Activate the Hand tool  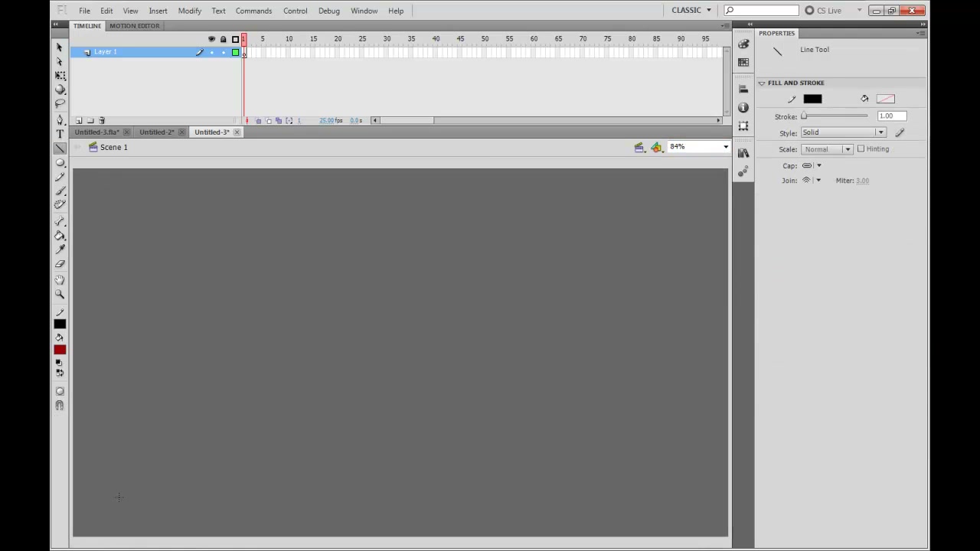tap(60, 280)
